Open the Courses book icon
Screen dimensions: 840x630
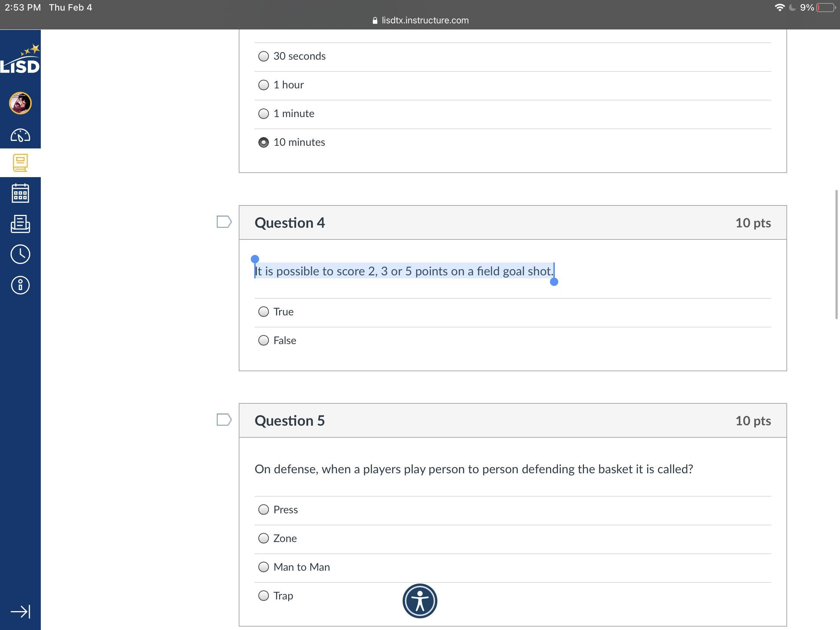20,163
